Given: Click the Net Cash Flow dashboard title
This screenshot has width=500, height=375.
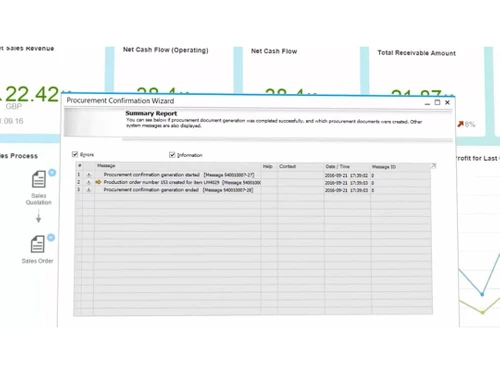Looking at the screenshot, I should point(274,51).
